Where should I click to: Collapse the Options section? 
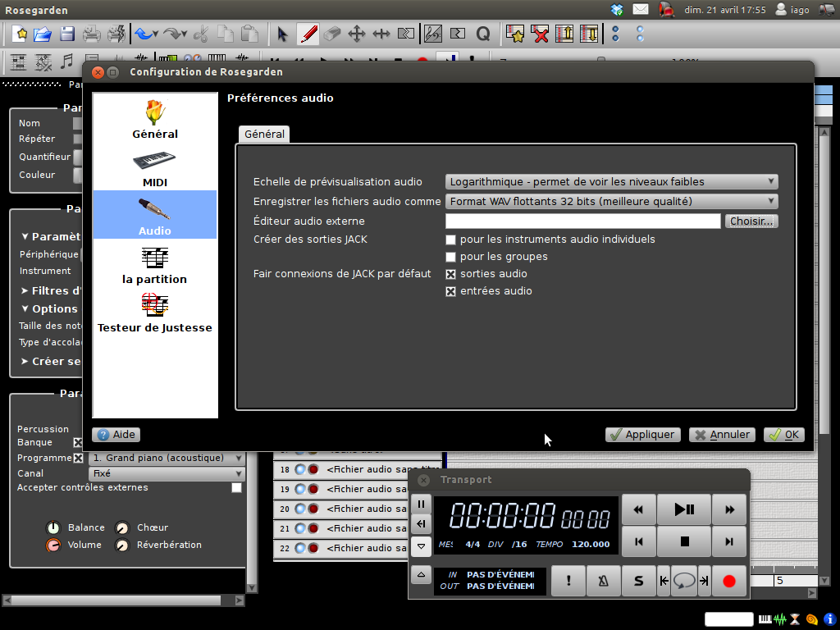pyautogui.click(x=25, y=309)
